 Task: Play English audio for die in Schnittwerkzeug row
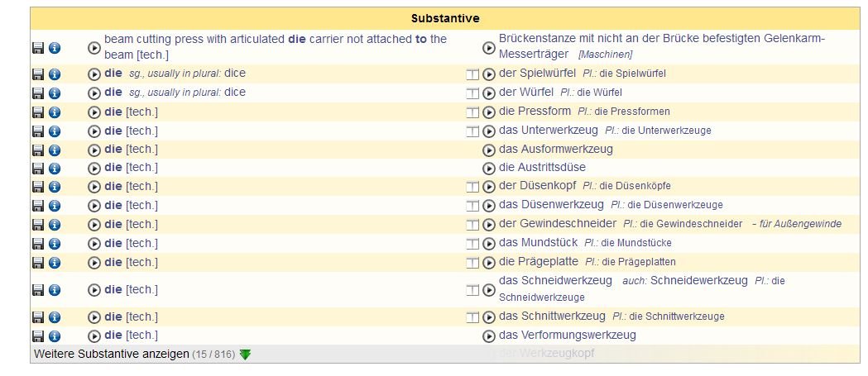(x=94, y=317)
